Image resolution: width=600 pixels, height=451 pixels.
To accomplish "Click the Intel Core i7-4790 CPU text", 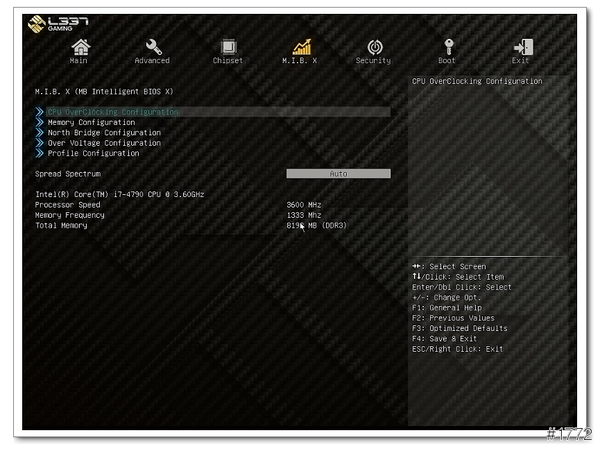I will (x=120, y=194).
